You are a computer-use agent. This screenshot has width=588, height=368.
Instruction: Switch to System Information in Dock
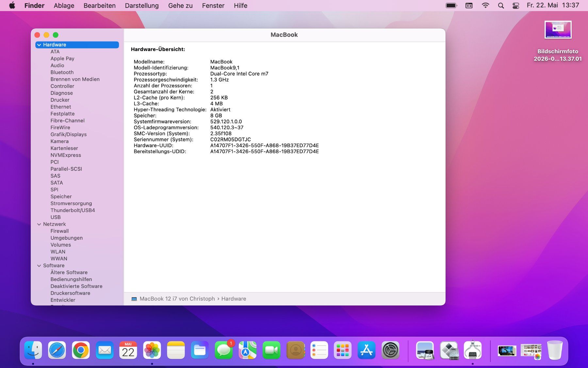[473, 350]
